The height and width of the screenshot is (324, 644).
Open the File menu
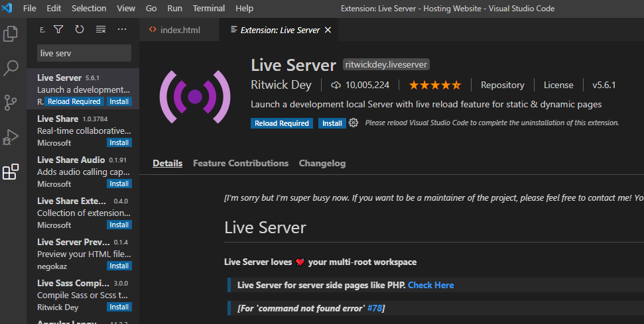tap(30, 8)
